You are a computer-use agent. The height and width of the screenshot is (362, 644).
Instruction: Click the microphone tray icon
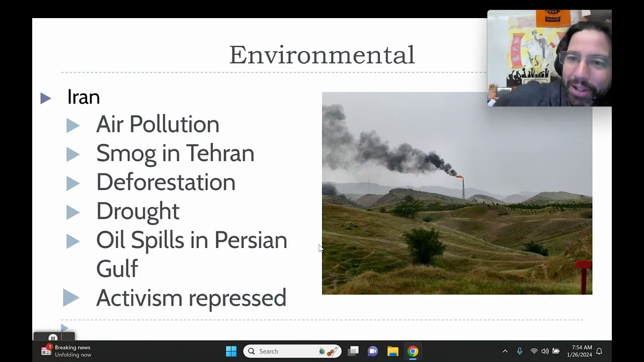520,351
